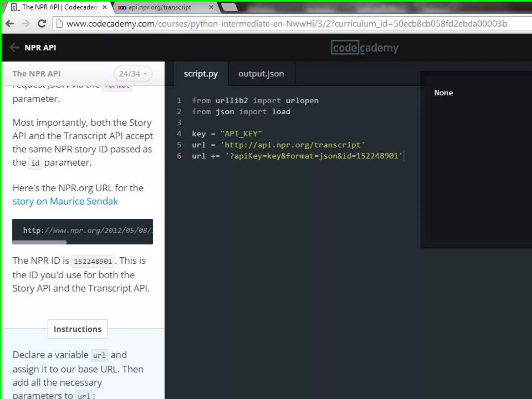Click the end of line 6 in the editor
This screenshot has height=399, width=532.
click(404, 156)
